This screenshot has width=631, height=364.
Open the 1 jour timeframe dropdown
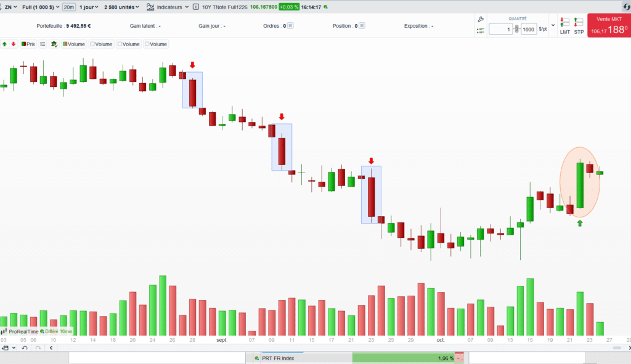tap(89, 7)
